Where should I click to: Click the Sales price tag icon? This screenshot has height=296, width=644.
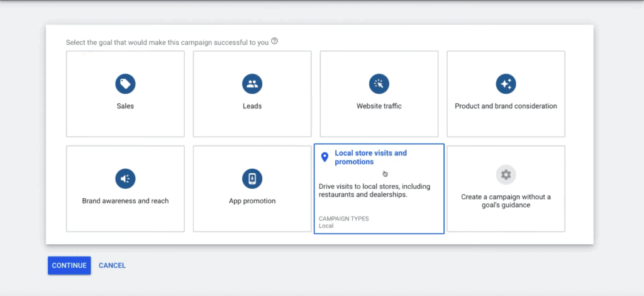click(125, 84)
